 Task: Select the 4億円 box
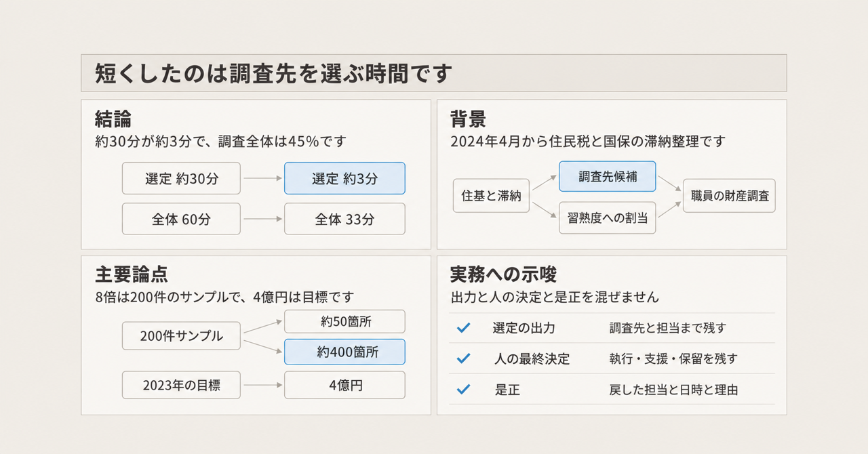coord(344,385)
